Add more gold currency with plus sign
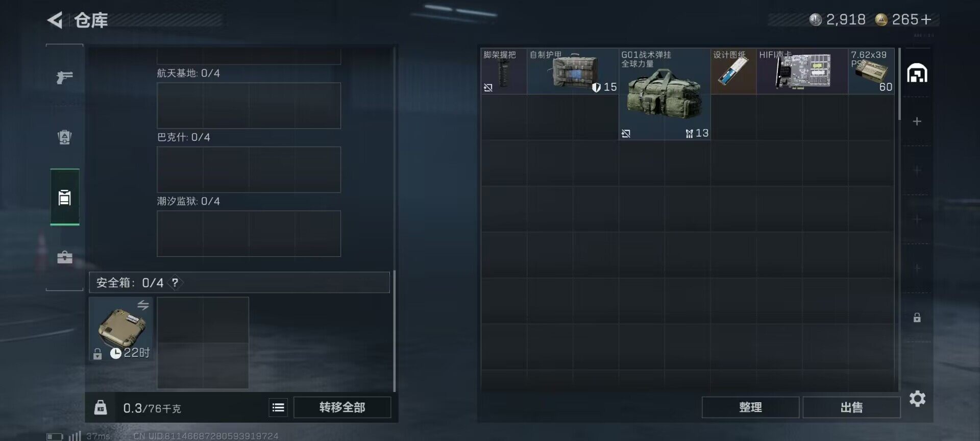 tap(926, 19)
